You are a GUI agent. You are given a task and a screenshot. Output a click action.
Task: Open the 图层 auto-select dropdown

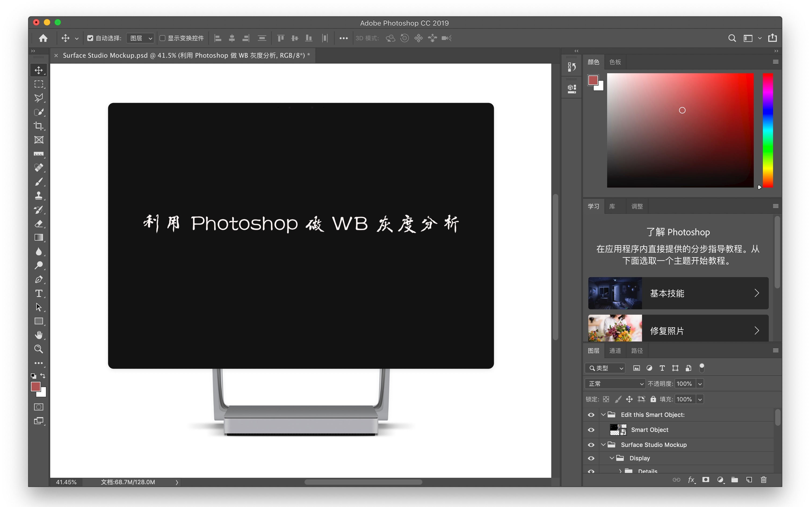(140, 38)
